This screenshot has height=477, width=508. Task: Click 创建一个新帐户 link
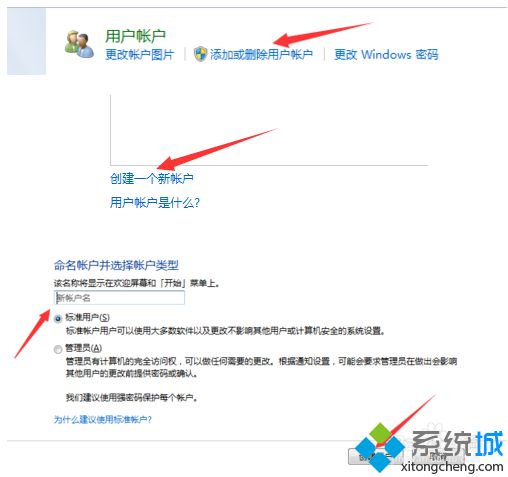pos(152,179)
